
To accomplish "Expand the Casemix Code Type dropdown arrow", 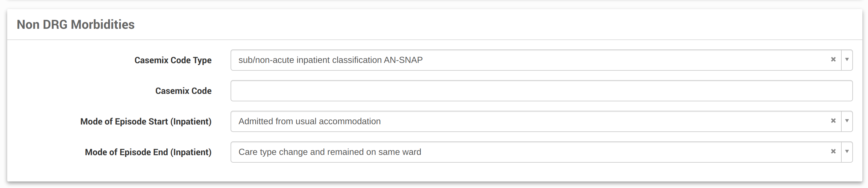I will click(x=847, y=59).
